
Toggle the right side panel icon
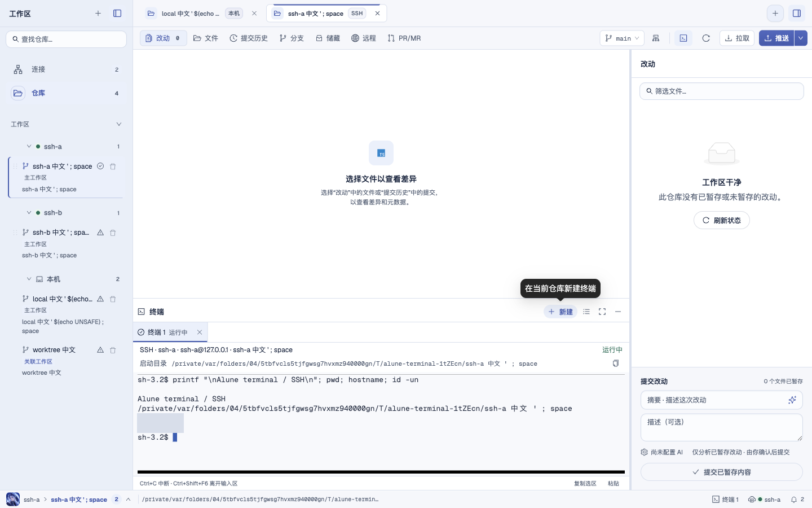tap(797, 13)
